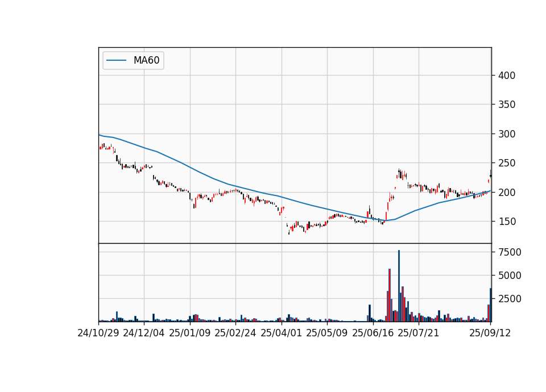Click the 200 price axis label

(x=507, y=193)
